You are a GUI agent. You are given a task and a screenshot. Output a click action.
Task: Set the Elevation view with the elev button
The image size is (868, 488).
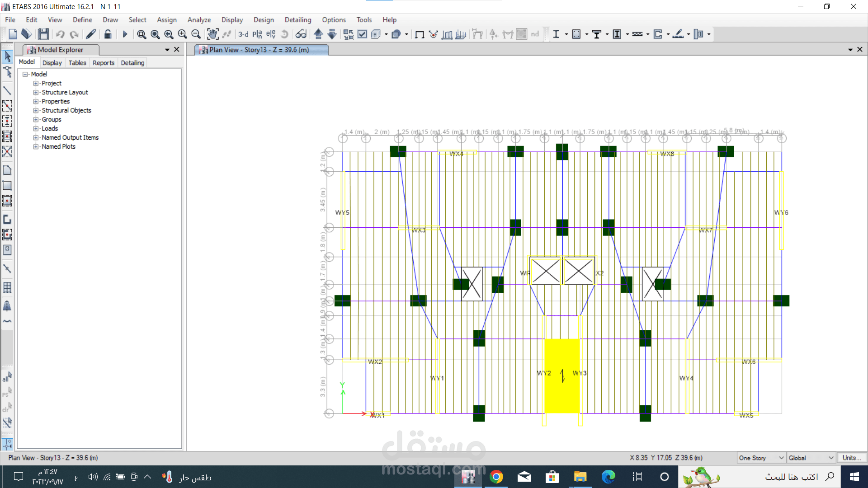tap(270, 34)
